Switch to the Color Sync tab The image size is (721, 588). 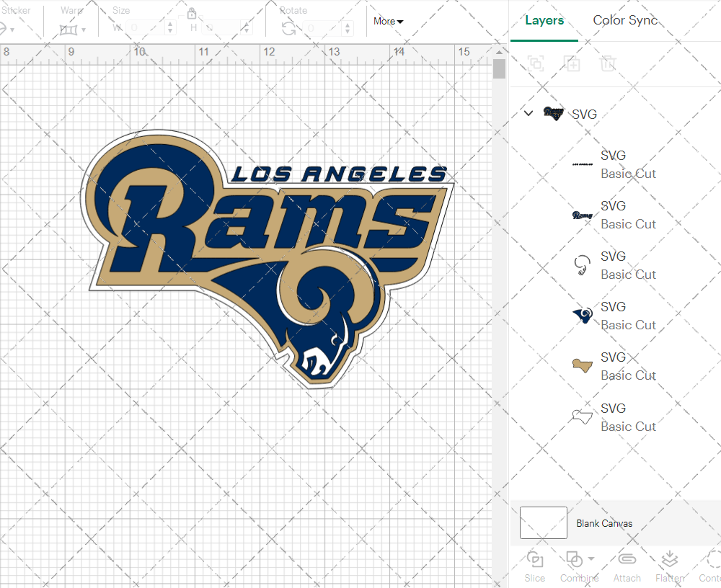(x=625, y=20)
